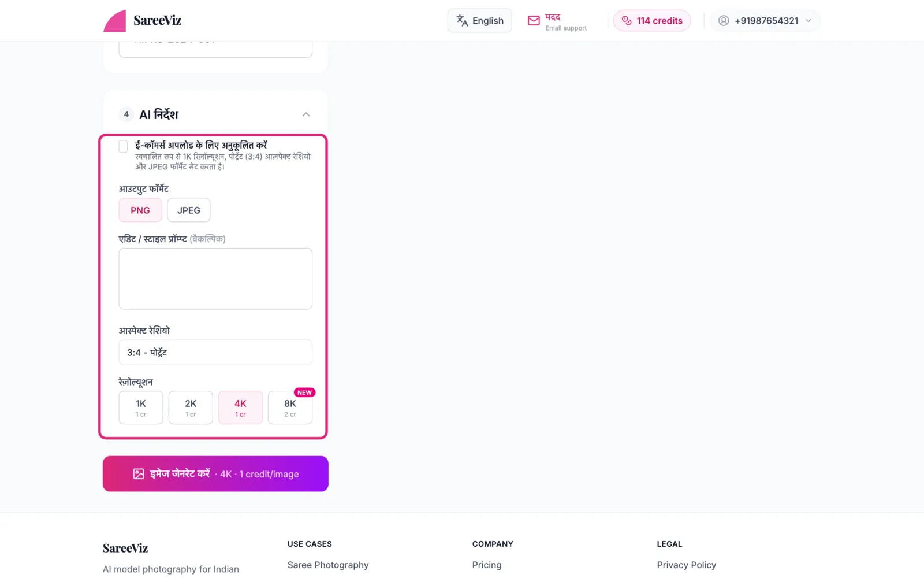This screenshot has width=924, height=578.
Task: Open the phone number account dropdown
Action: pos(765,21)
